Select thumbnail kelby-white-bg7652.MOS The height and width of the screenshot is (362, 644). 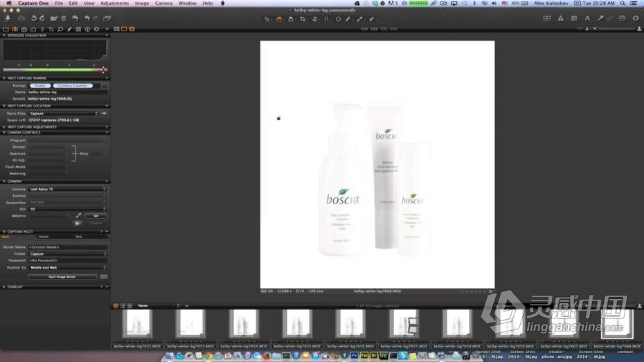[137, 324]
